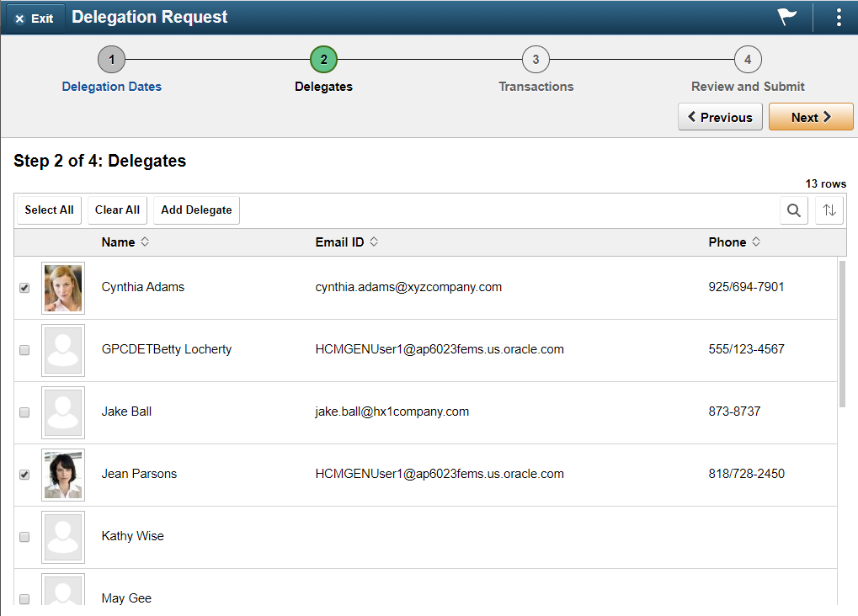Screen dimensions: 858x616
Task: Go to the Delegates step label
Action: pyautogui.click(x=323, y=86)
